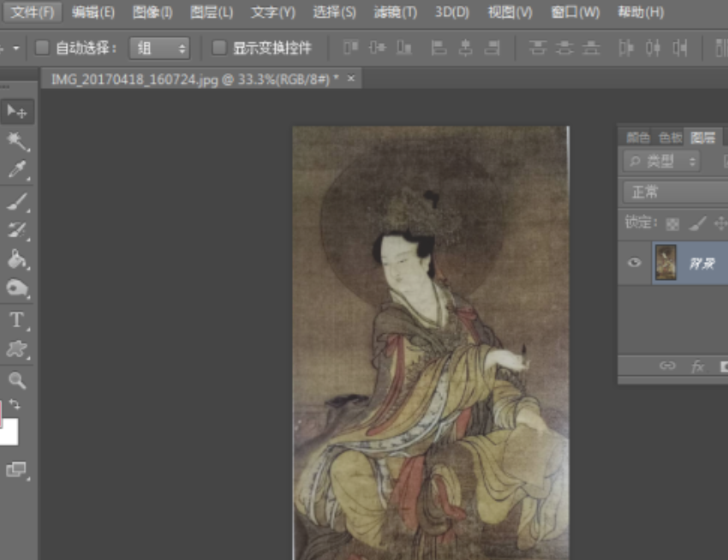Enable the 显示变换控件 checkbox
728x560 pixels.
[x=218, y=47]
